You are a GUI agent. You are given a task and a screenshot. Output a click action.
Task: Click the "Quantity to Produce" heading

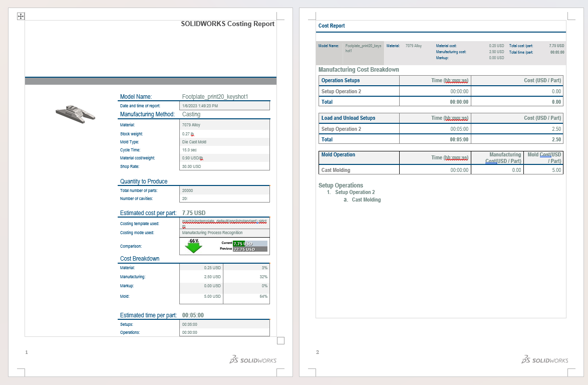[144, 181]
